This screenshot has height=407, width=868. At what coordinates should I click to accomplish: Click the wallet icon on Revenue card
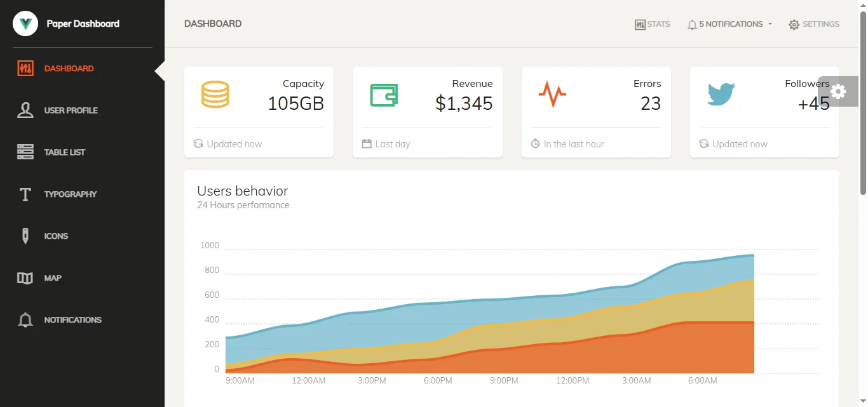pos(384,94)
